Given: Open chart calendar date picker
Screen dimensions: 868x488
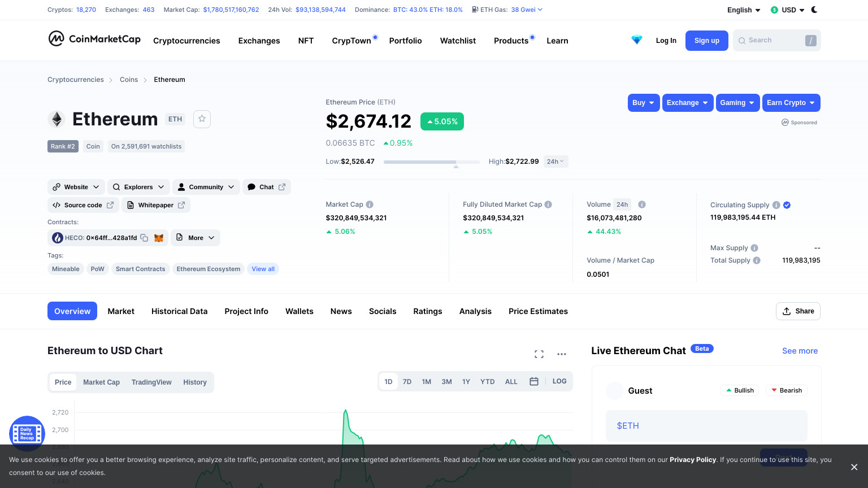Looking at the screenshot, I should coord(534,381).
